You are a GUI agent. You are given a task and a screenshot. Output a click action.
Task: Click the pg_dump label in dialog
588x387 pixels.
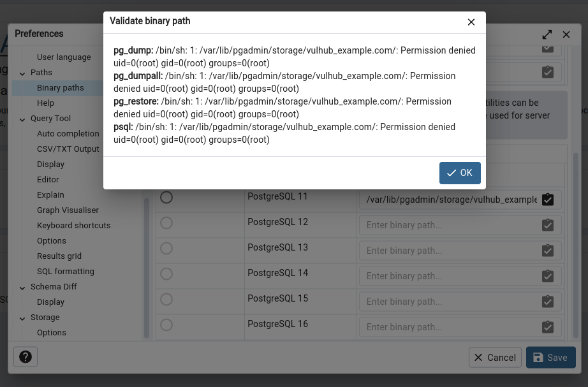click(x=133, y=50)
